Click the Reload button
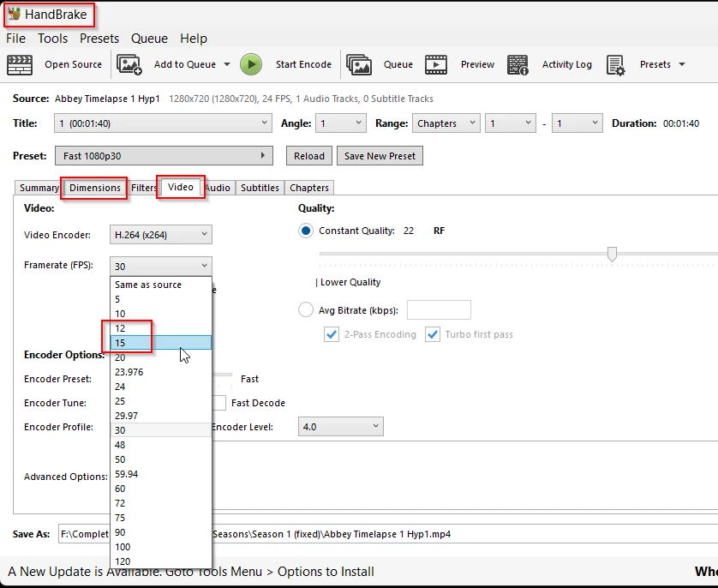 [x=309, y=156]
